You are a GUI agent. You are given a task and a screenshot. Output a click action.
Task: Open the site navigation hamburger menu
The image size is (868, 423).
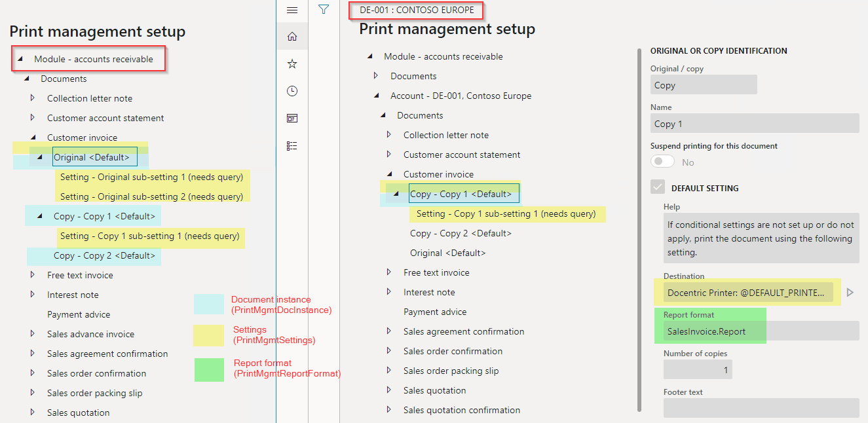click(x=292, y=10)
